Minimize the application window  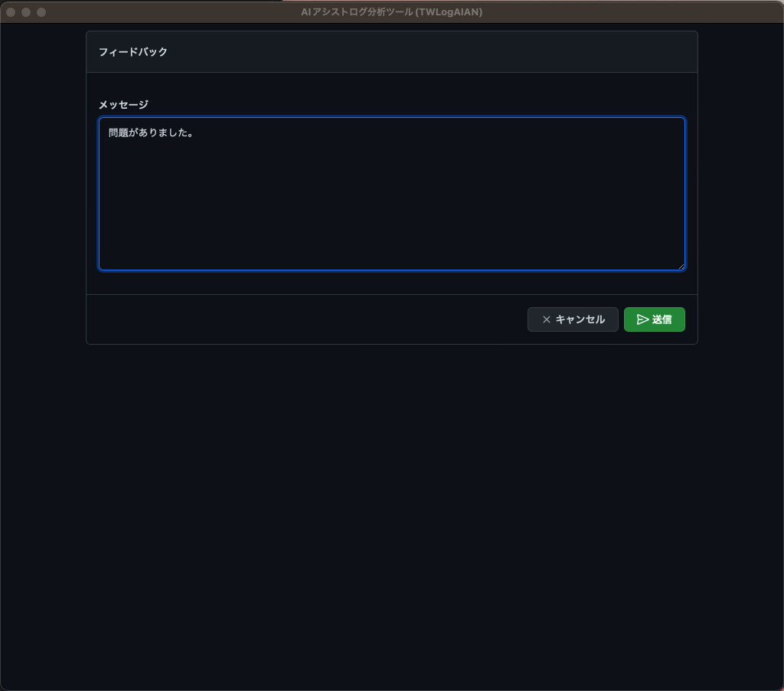(x=26, y=12)
